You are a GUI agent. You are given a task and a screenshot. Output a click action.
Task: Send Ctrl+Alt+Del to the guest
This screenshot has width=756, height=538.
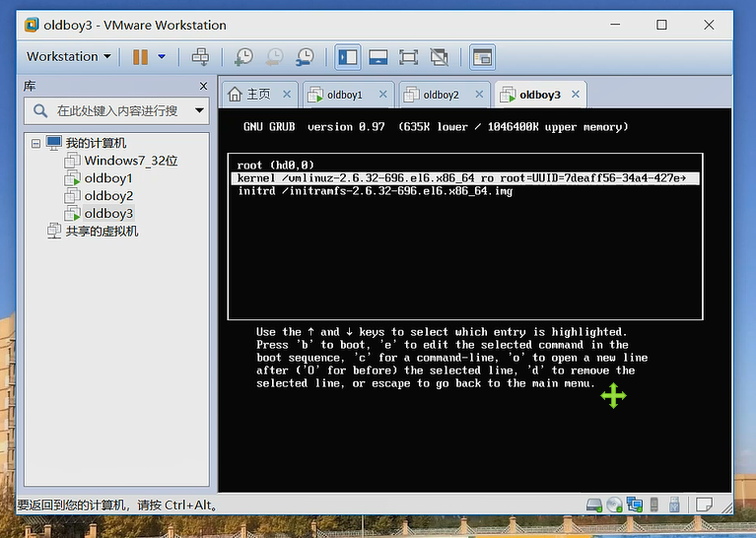click(x=200, y=57)
